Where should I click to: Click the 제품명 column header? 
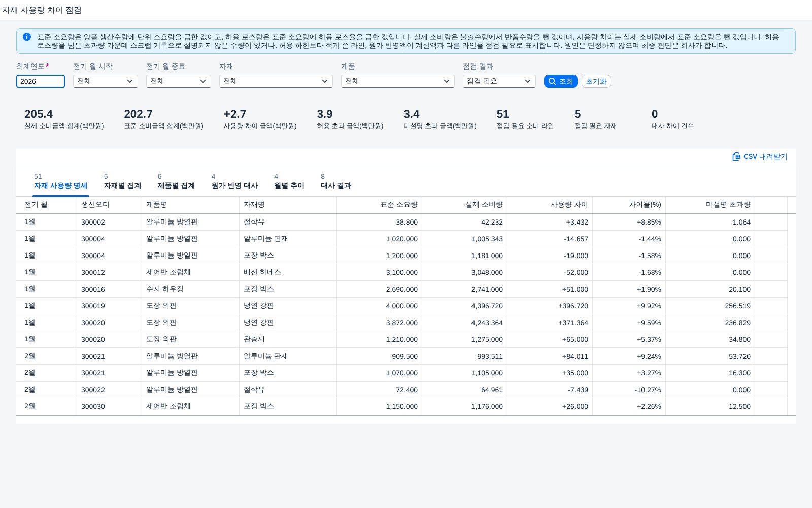tap(191, 205)
